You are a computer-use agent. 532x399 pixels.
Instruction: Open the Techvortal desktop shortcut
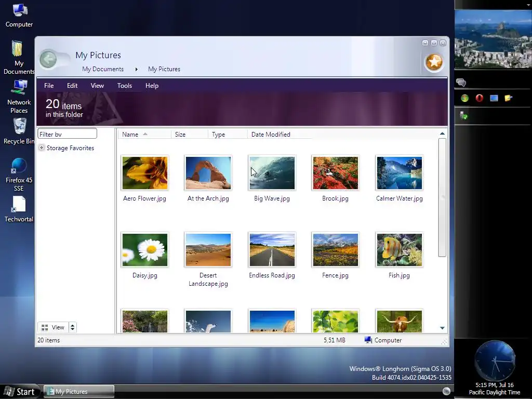[x=19, y=209]
